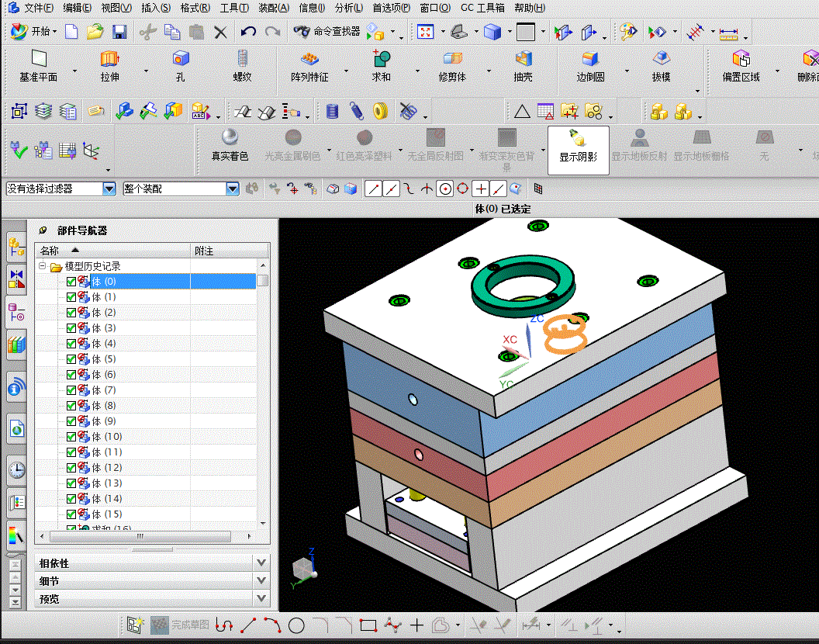The image size is (819, 644).
Task: Open dropdown arrow next to 拉伸
Action: (x=146, y=71)
